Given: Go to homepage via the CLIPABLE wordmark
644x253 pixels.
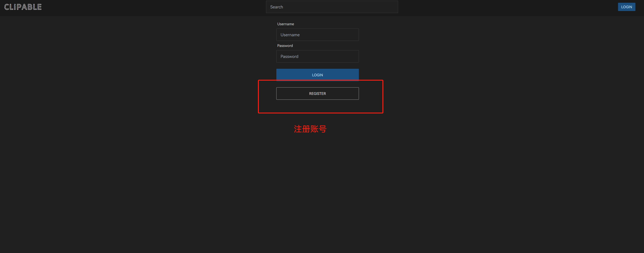Looking at the screenshot, I should 23,7.
